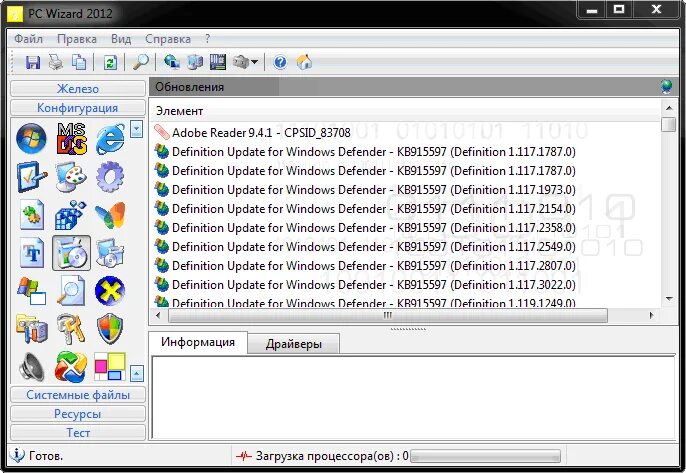686x473 pixels.
Task: Select the highlighted software updates disc icon
Action: click(x=71, y=253)
